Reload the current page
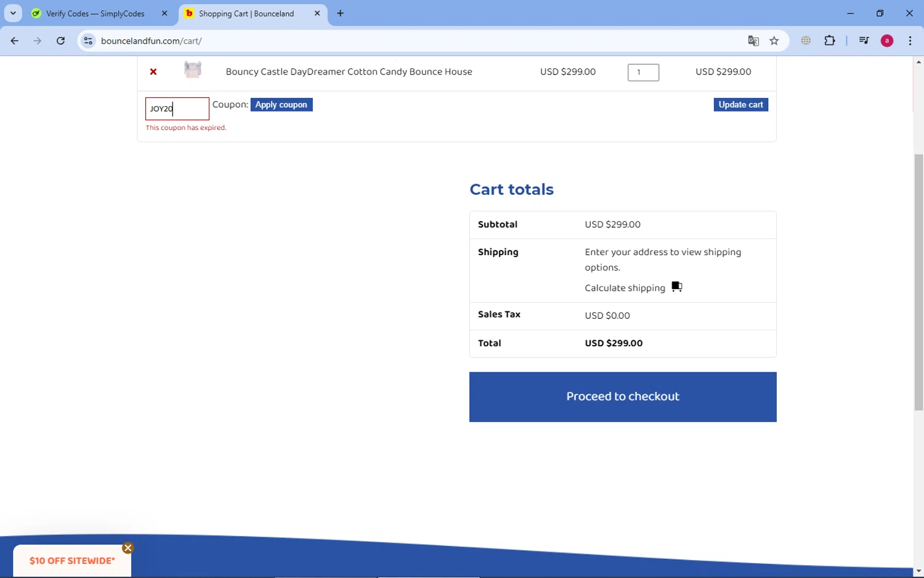 (60, 41)
